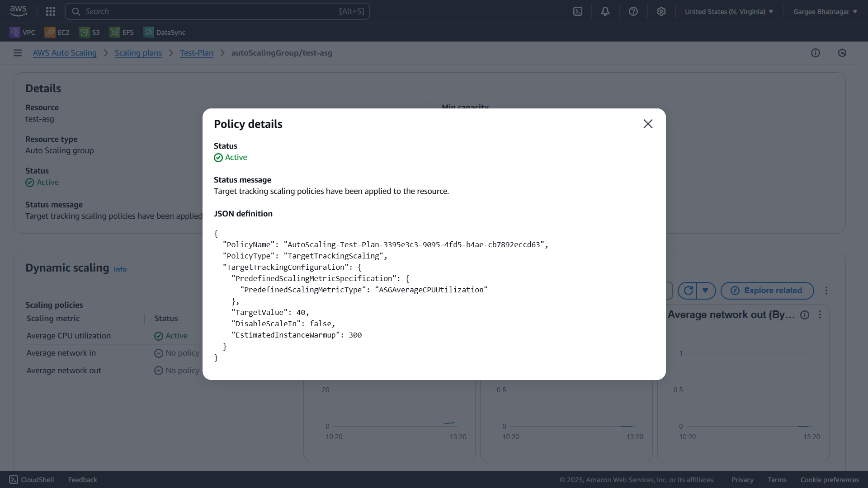868x488 pixels.
Task: Open the Average network out graph options menu
Action: point(820,315)
